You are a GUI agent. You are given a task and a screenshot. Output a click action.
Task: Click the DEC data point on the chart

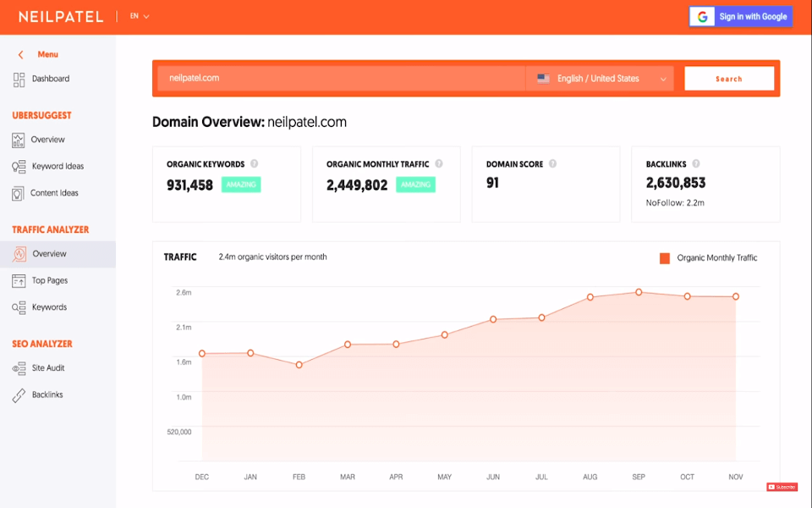pyautogui.click(x=202, y=354)
